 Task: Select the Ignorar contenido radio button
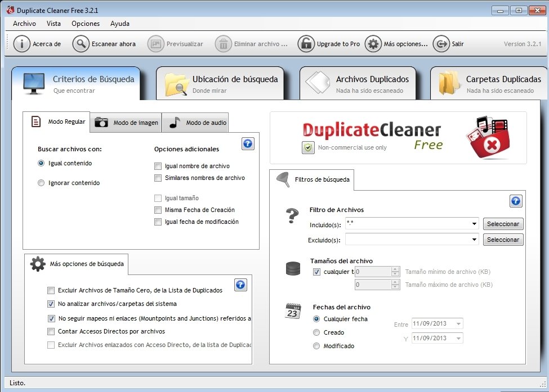41,183
